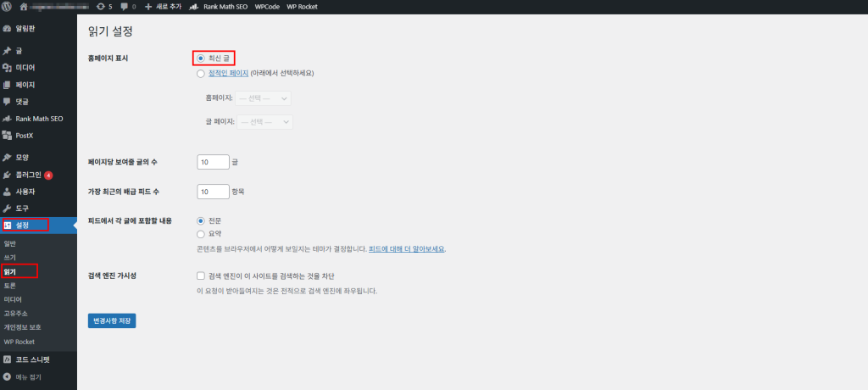Open the Rank Math SEO chart icon in admin bar
868x390 pixels.
click(x=194, y=7)
